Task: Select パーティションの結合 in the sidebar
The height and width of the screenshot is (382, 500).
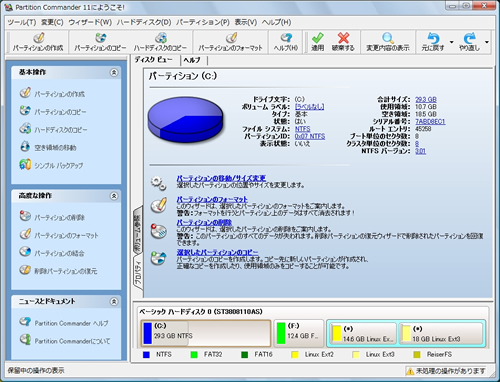Action: [x=52, y=253]
